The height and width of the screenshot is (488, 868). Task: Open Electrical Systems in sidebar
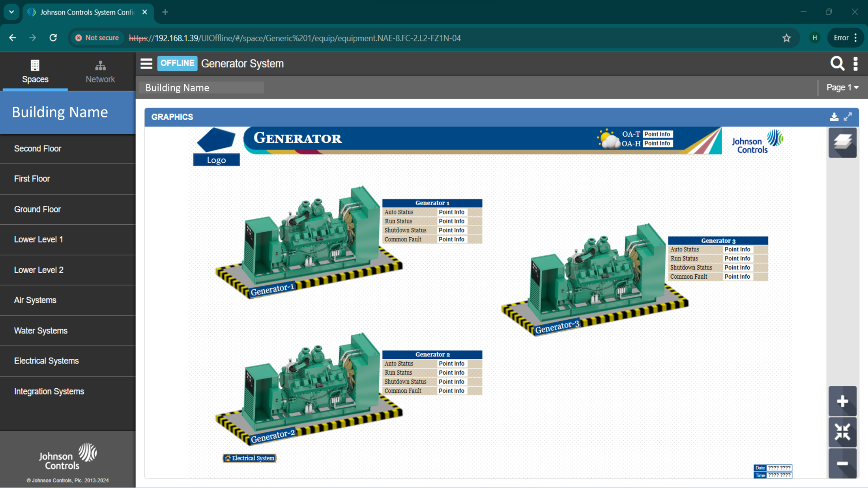click(x=47, y=361)
